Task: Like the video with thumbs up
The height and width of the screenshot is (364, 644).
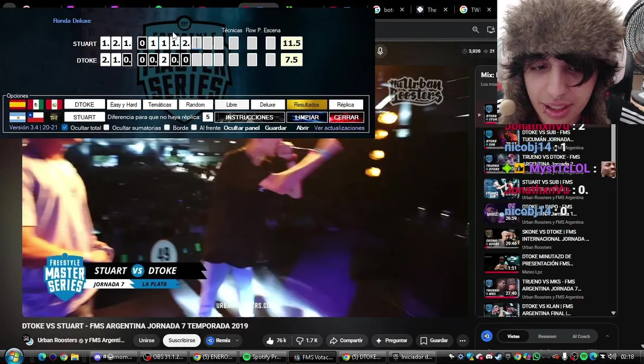Action: click(276, 341)
